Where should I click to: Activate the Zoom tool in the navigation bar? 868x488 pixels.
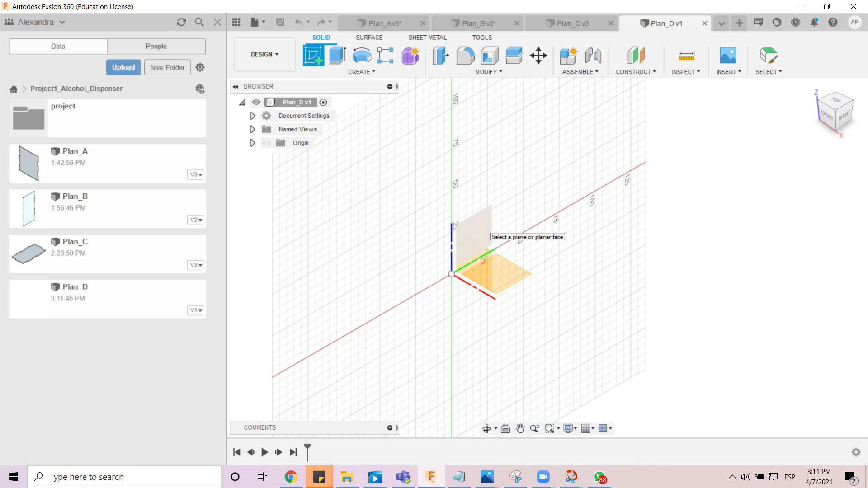point(534,428)
